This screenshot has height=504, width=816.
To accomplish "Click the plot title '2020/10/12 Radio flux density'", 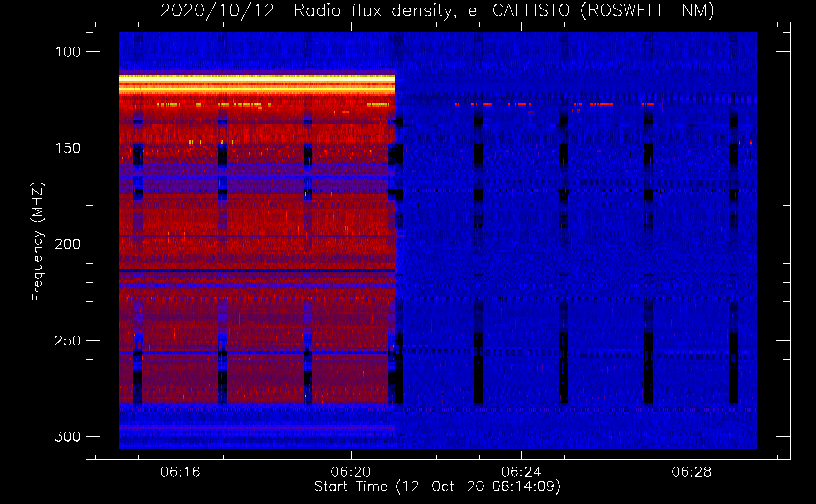I will pos(309,10).
